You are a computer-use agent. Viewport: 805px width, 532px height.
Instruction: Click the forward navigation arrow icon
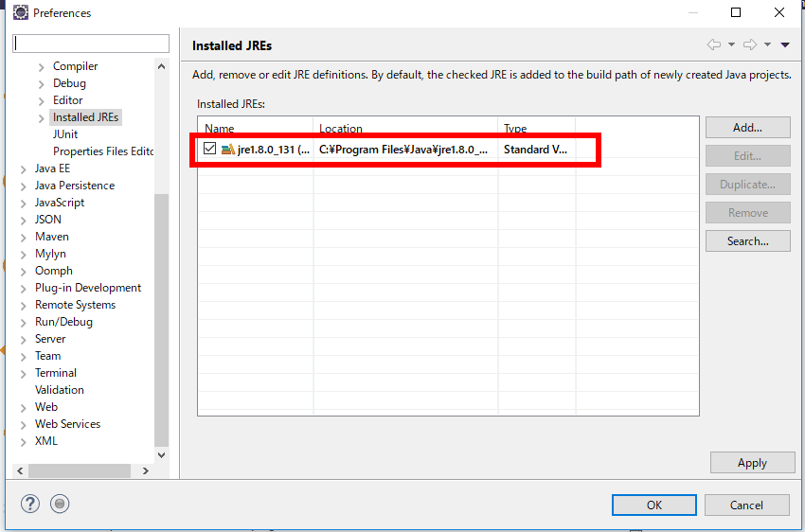[750, 44]
